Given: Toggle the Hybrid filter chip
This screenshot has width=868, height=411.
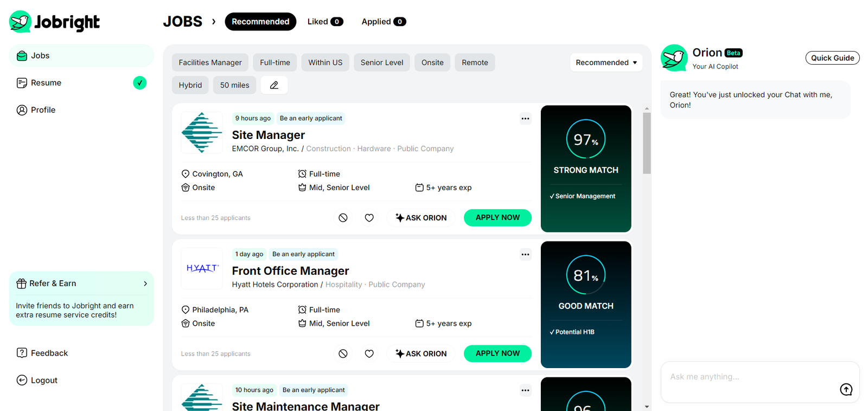Looking at the screenshot, I should 190,85.
